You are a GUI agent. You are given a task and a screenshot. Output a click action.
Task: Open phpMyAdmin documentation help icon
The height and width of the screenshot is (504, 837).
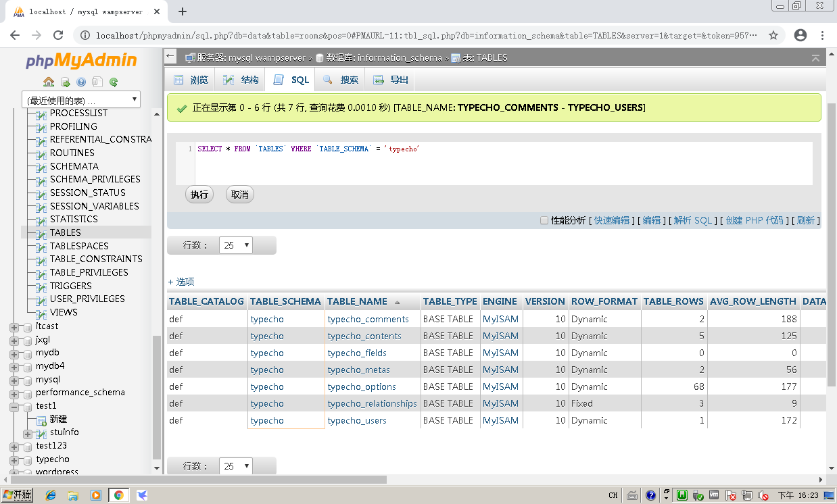(x=81, y=82)
